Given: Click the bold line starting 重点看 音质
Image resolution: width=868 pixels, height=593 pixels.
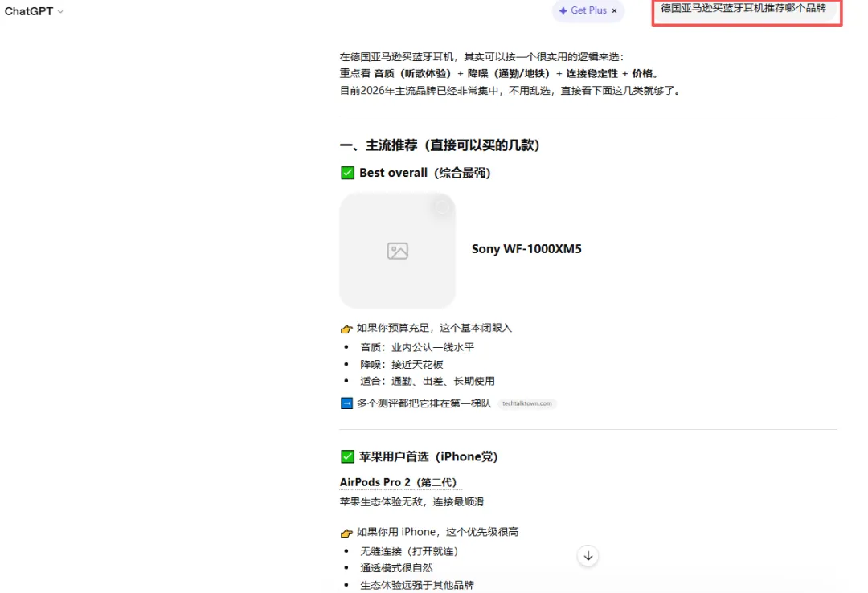Looking at the screenshot, I should pos(499,73).
